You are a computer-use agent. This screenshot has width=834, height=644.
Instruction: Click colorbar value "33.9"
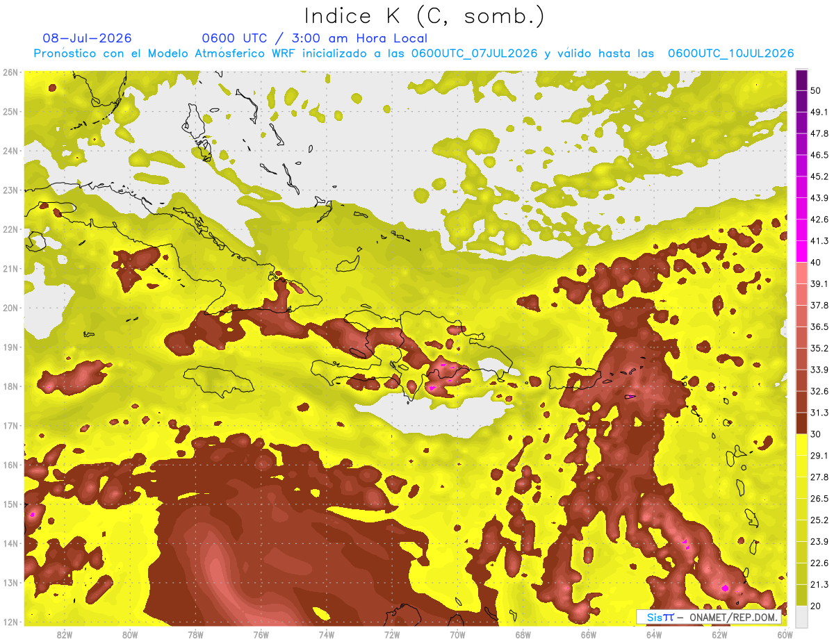pyautogui.click(x=819, y=370)
